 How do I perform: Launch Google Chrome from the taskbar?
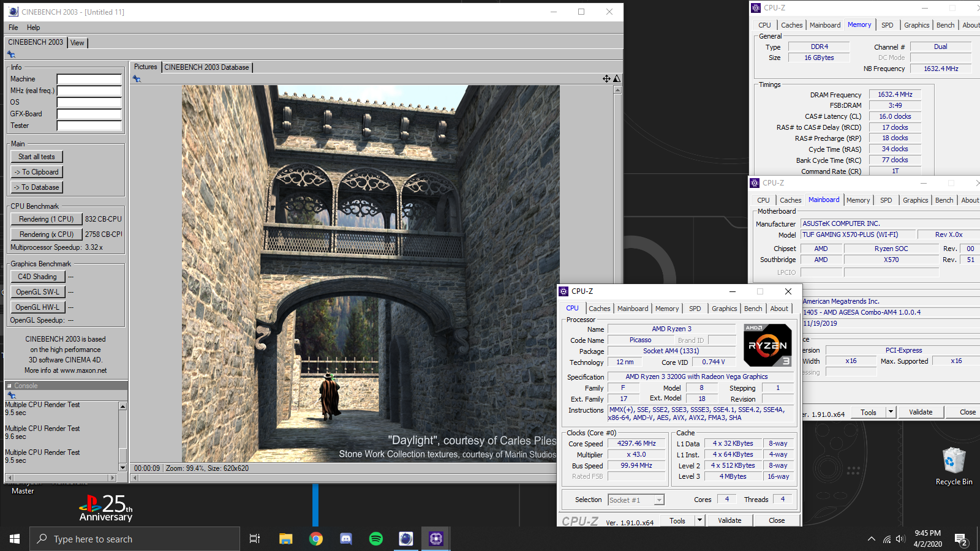pos(316,539)
